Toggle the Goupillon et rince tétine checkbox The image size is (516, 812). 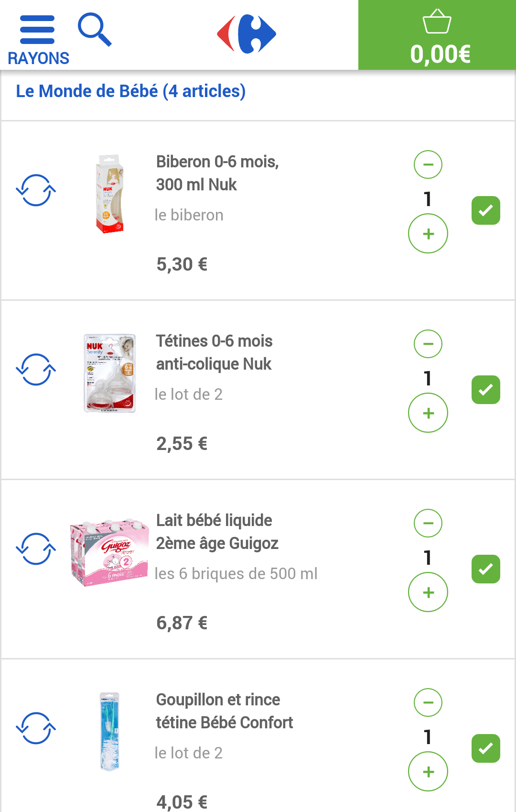tap(485, 748)
